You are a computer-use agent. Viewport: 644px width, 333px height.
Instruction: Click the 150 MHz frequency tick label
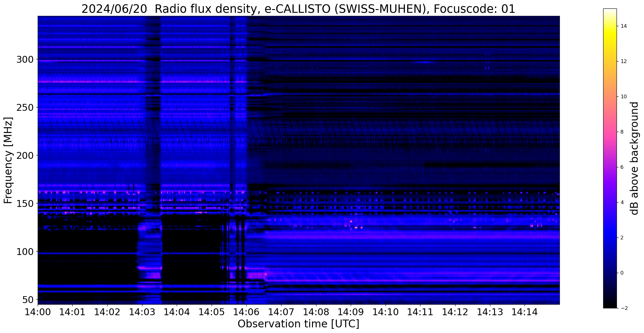click(25, 203)
